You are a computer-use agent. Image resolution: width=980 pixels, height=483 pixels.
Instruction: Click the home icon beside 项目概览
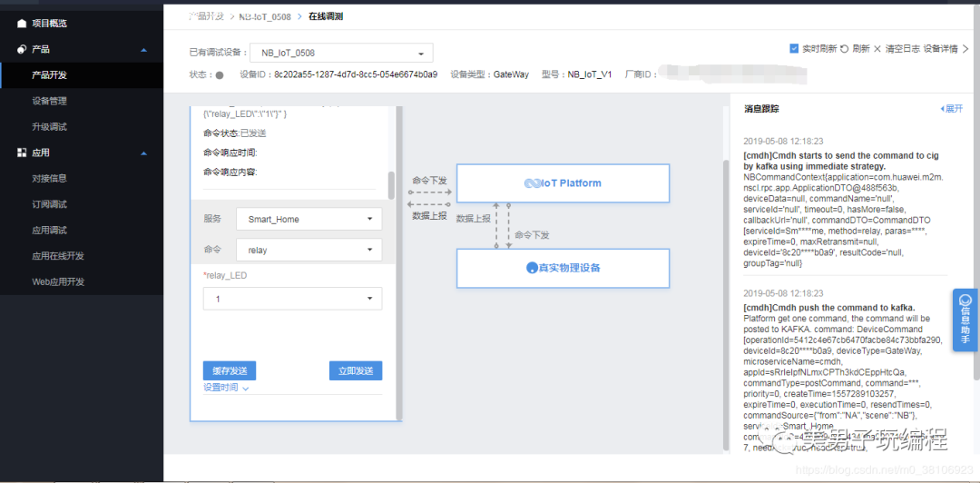(22, 24)
